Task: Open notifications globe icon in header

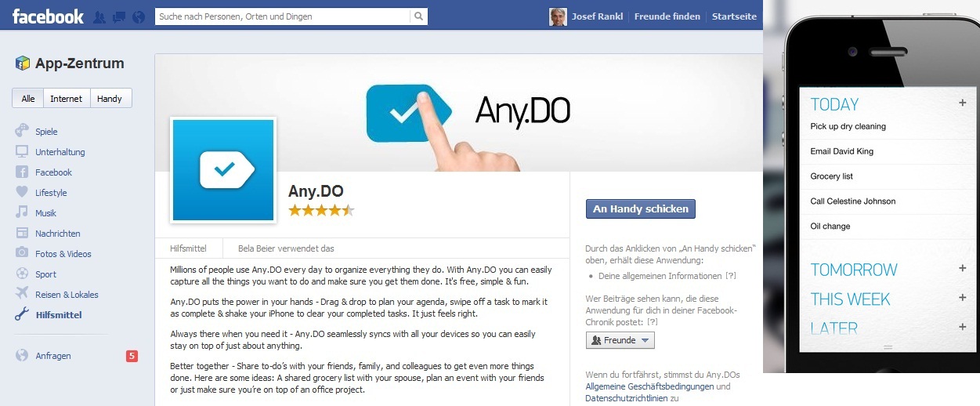Action: [x=139, y=16]
